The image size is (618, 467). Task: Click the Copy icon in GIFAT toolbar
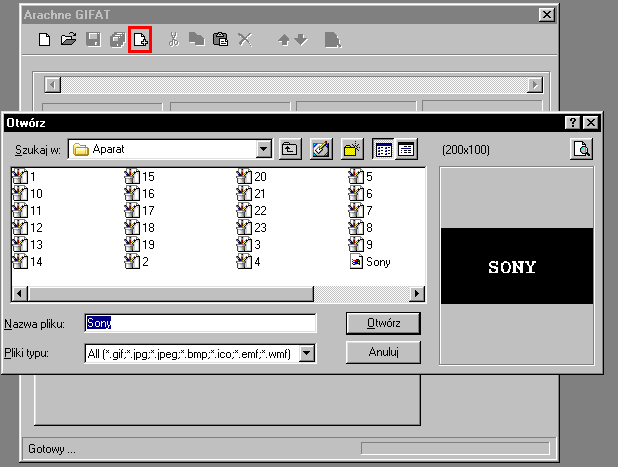(197, 39)
